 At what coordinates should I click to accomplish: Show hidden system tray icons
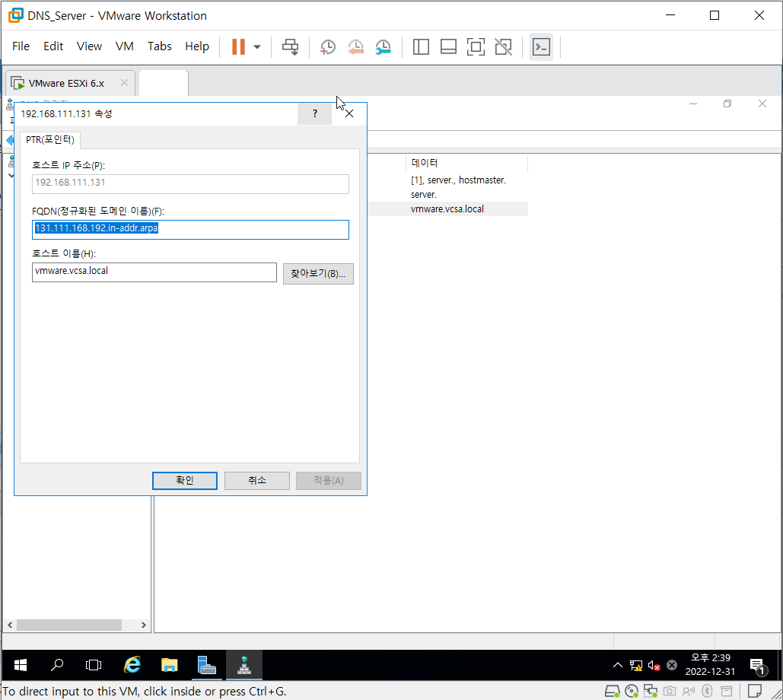(x=618, y=665)
